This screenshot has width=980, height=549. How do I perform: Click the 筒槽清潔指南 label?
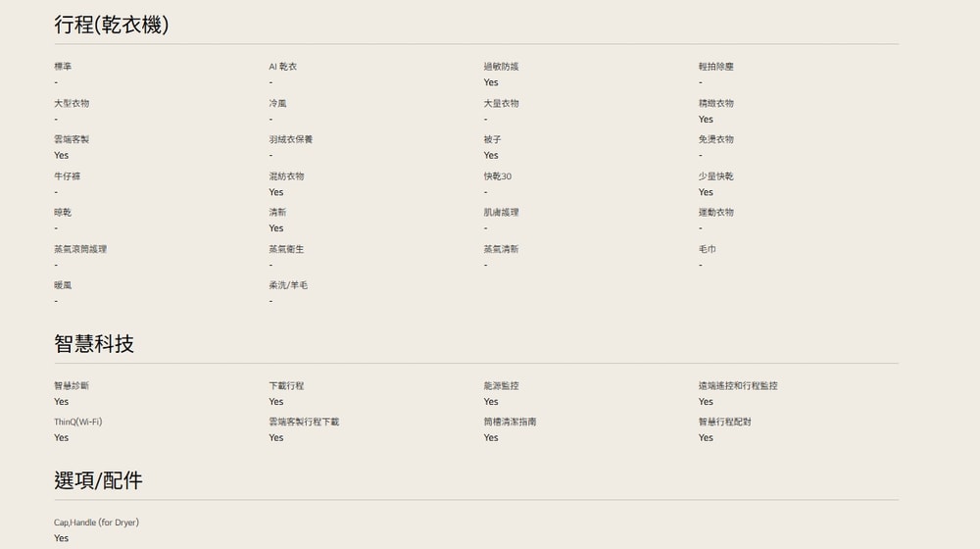point(510,422)
